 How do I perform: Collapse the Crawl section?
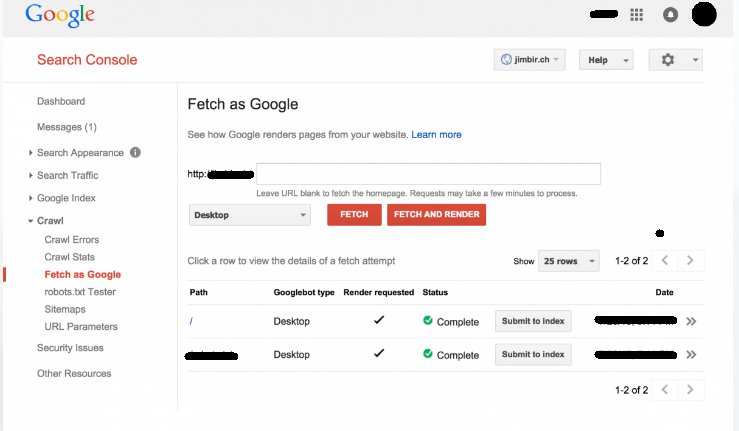pyautogui.click(x=30, y=221)
